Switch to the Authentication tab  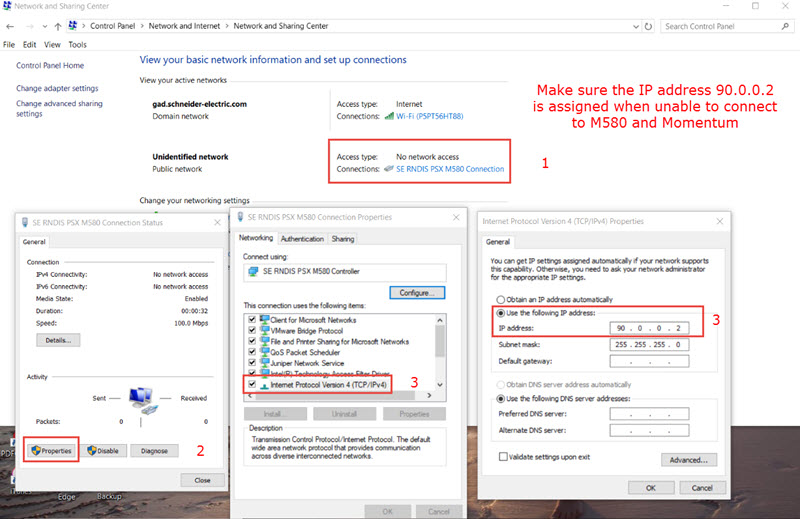coord(303,239)
